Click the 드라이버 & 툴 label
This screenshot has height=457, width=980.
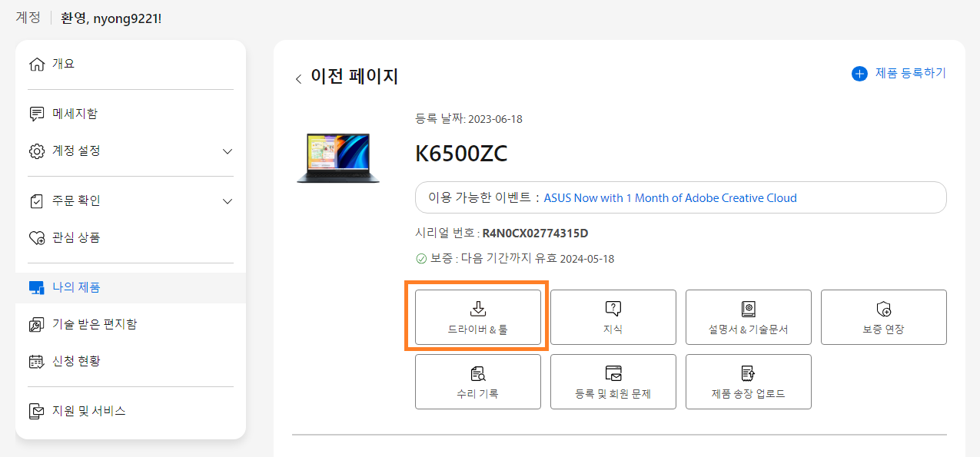click(478, 330)
